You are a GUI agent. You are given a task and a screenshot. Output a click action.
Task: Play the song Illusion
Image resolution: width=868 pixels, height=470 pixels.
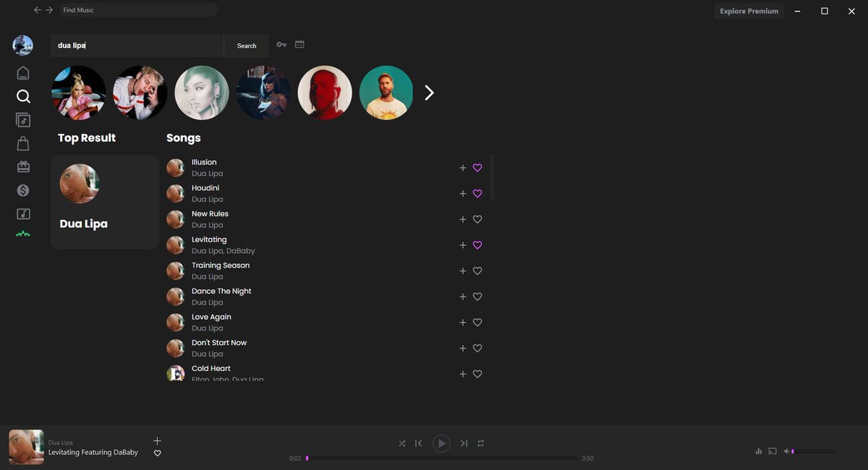pos(204,163)
